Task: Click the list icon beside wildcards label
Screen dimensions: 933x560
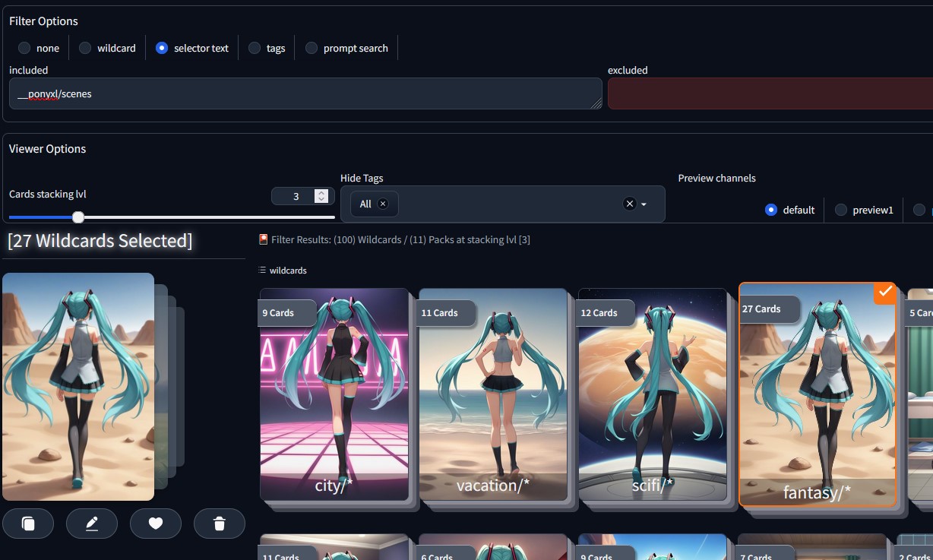Action: click(262, 271)
